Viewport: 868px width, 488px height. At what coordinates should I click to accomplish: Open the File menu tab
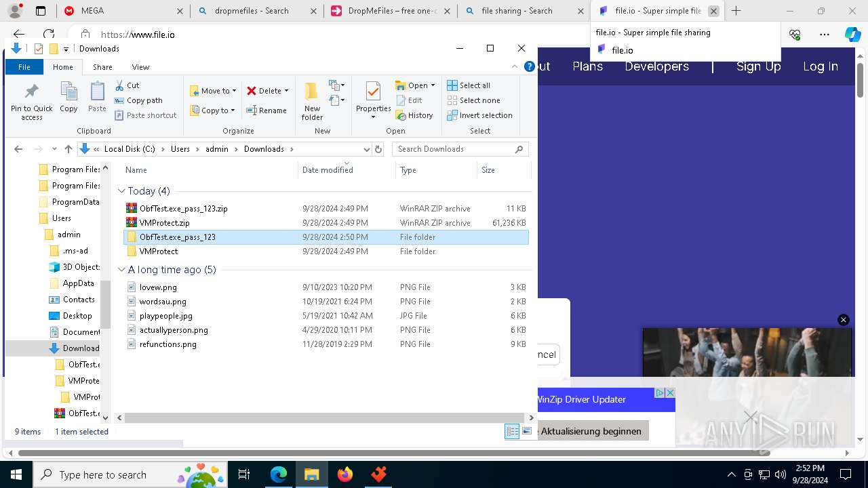(x=24, y=67)
